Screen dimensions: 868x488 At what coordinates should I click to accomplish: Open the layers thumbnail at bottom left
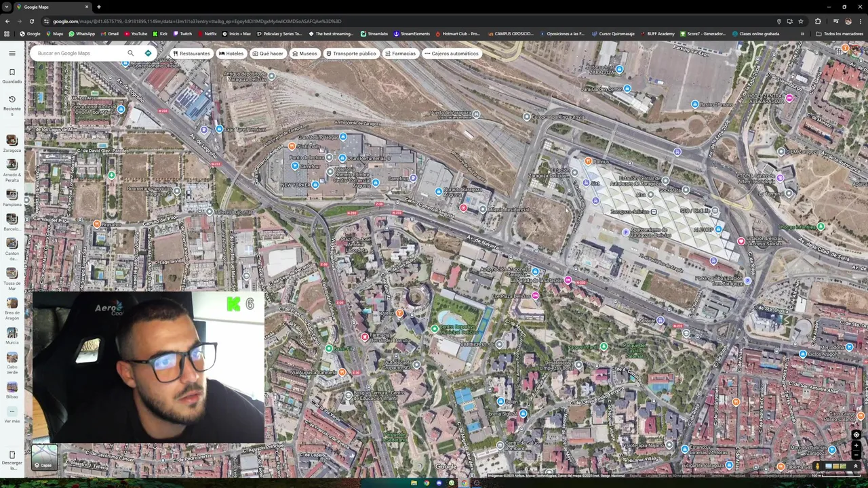click(x=45, y=457)
